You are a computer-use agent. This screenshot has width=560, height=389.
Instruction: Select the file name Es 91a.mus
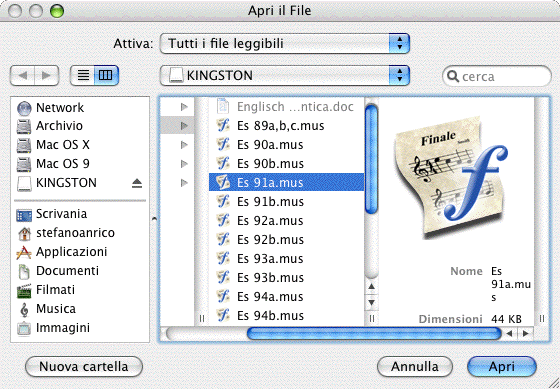270,183
